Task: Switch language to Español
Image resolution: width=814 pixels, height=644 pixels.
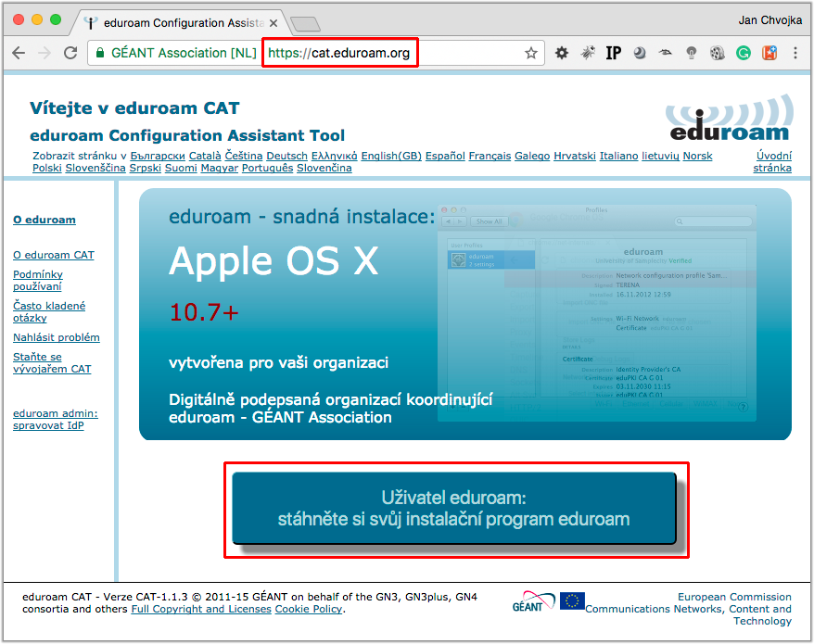Action: tap(445, 156)
